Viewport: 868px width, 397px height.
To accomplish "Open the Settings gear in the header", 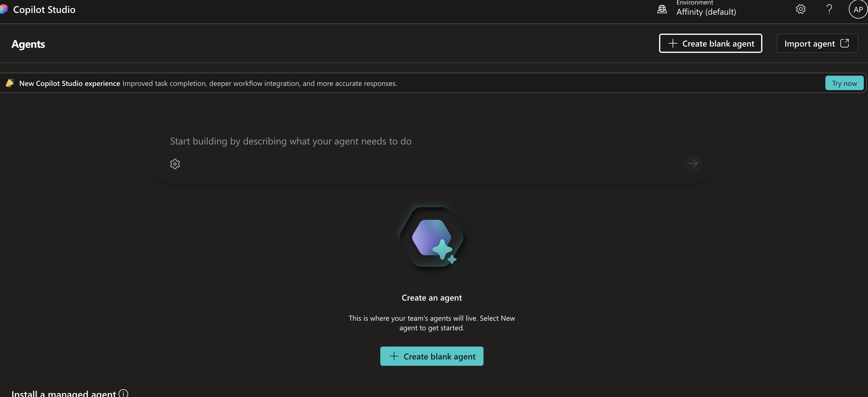I will coord(800,9).
